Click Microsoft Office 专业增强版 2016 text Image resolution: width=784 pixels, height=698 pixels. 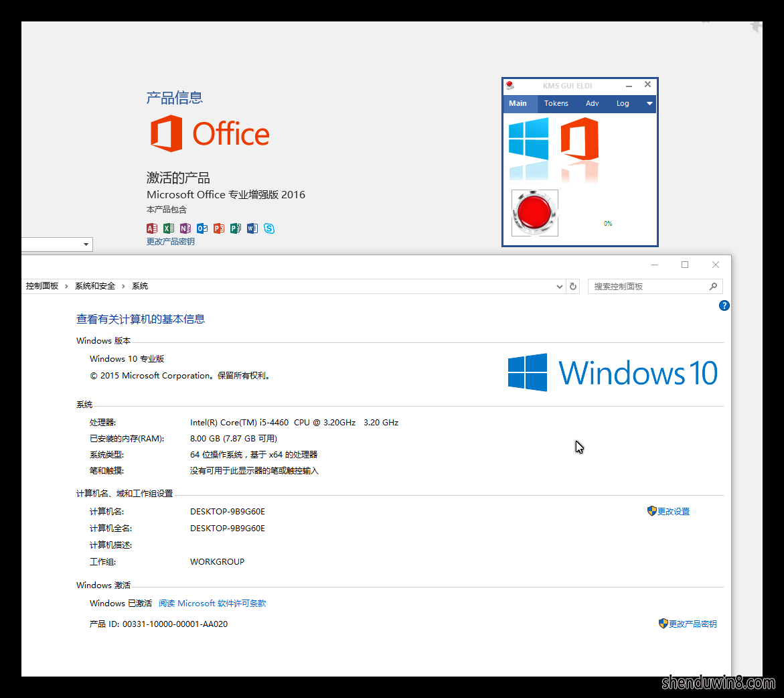click(226, 195)
